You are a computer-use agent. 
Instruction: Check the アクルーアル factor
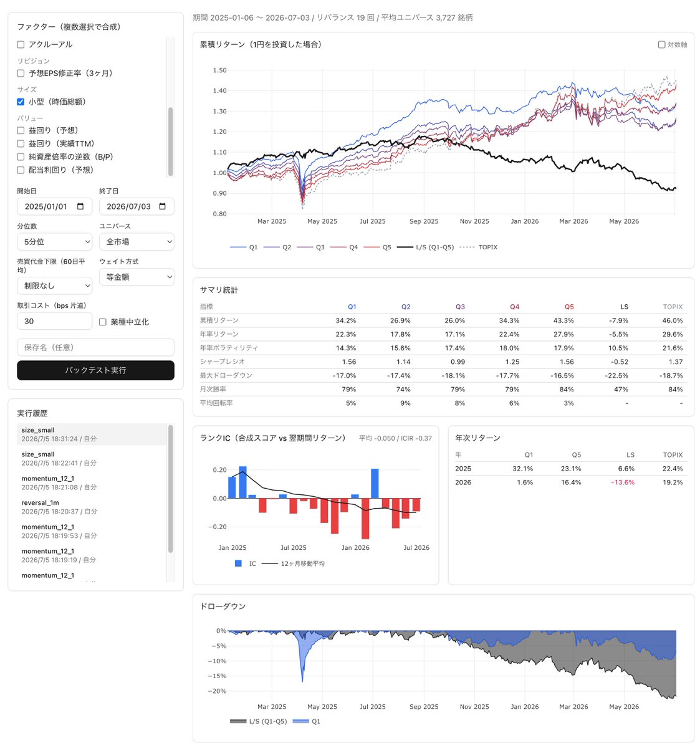coord(21,44)
